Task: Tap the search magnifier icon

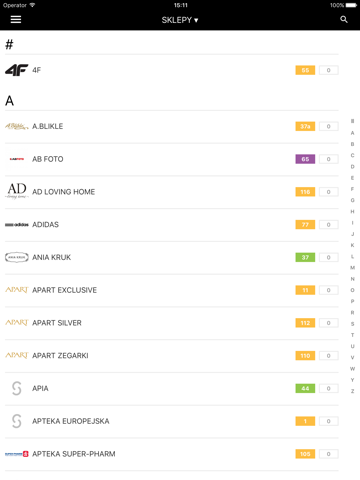Action: [x=344, y=20]
